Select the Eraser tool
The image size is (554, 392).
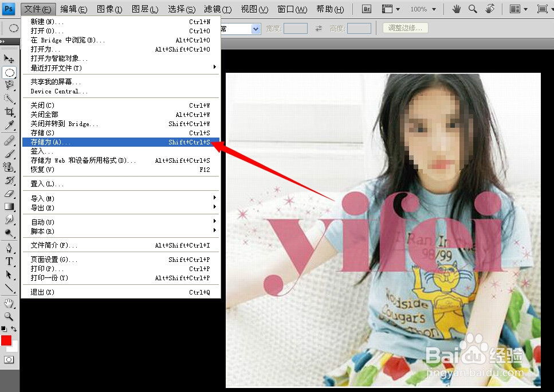coord(9,193)
